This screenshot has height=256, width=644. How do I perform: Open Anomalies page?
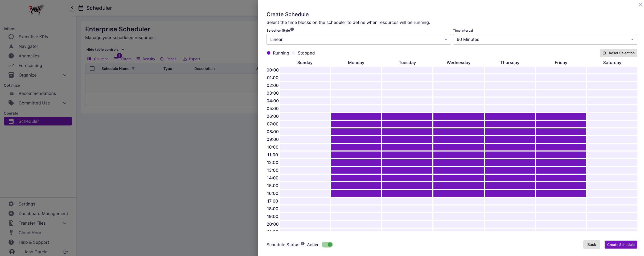pos(29,56)
